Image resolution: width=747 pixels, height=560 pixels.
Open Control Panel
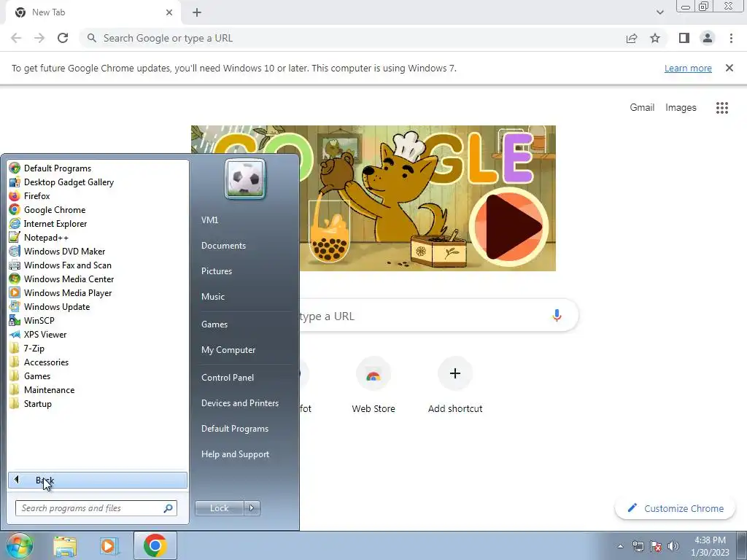(228, 378)
